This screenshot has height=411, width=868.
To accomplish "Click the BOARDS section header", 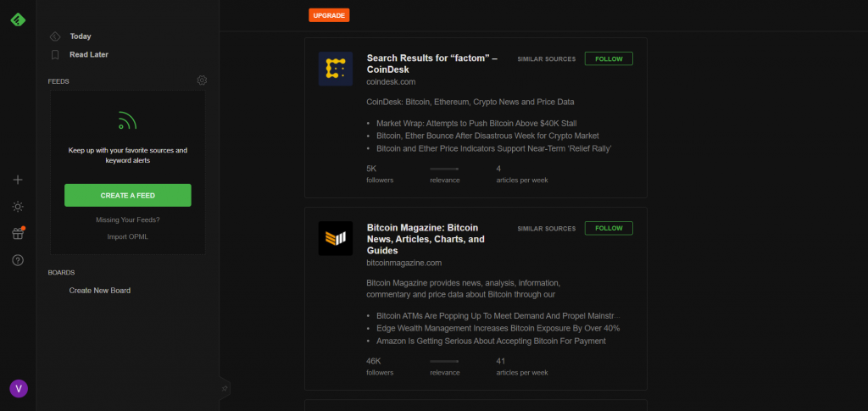I will click(61, 273).
